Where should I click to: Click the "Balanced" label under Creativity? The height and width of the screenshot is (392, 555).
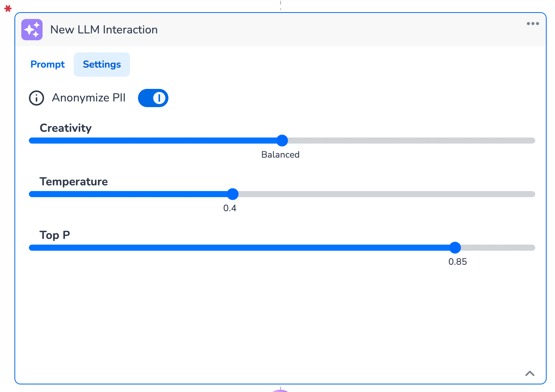click(x=281, y=155)
